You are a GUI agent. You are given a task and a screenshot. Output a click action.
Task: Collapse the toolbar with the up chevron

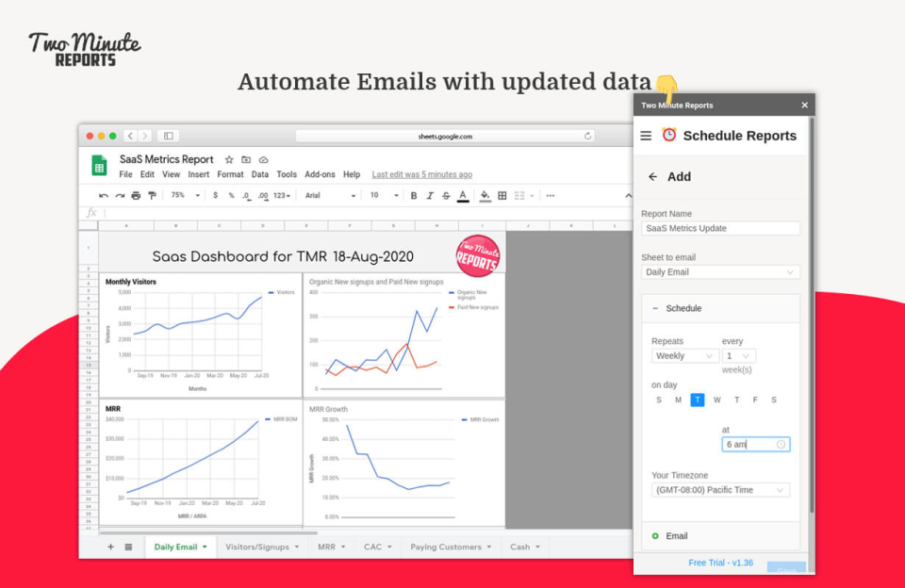click(629, 196)
